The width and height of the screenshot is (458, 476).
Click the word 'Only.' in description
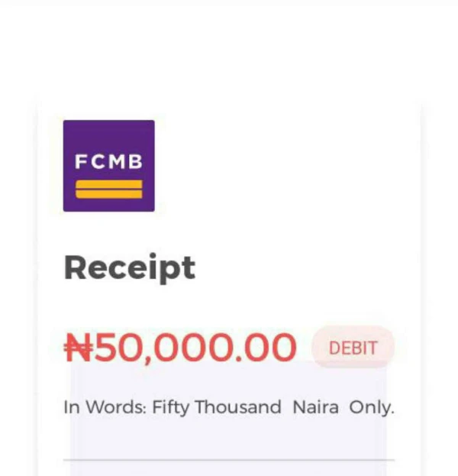(372, 408)
